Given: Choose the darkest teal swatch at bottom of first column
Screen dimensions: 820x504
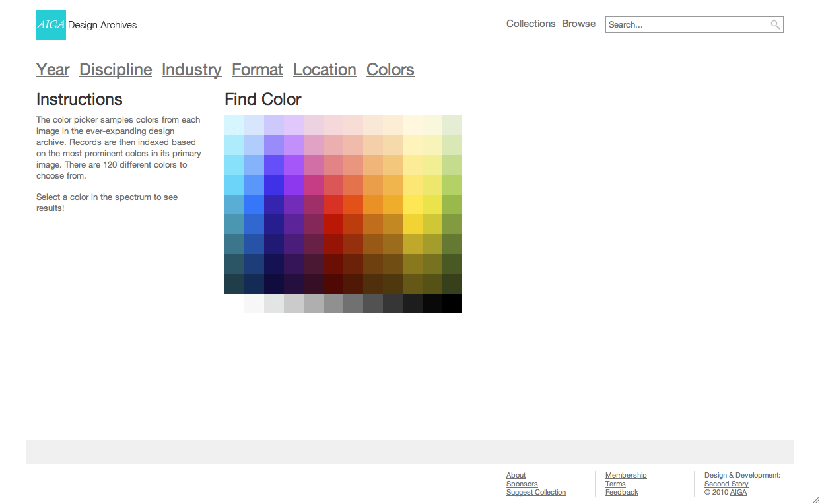Looking at the screenshot, I should tap(234, 284).
